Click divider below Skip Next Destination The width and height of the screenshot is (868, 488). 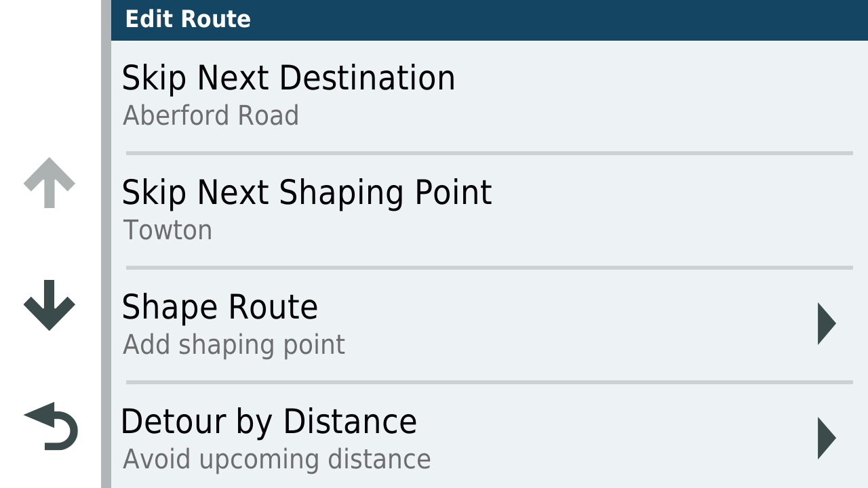coord(489,153)
